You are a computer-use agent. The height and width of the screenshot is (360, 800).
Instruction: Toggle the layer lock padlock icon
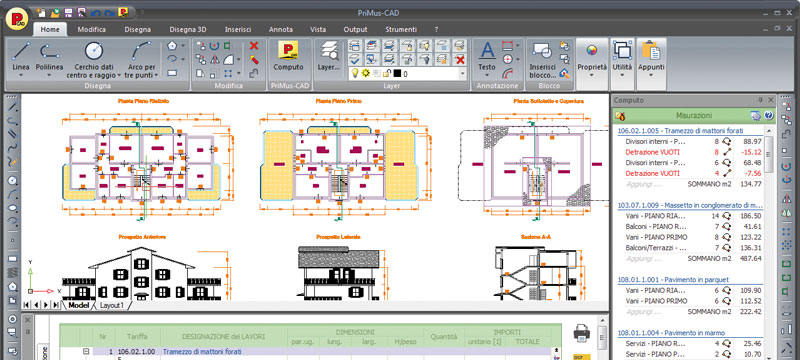[x=387, y=73]
